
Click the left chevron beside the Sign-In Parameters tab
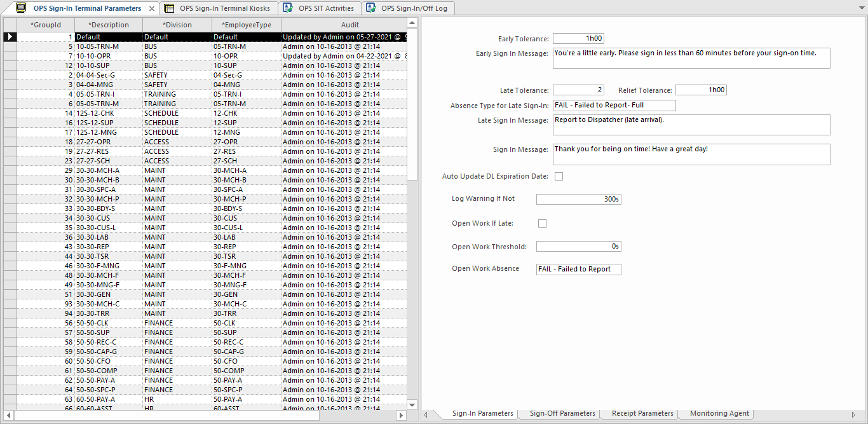[425, 414]
